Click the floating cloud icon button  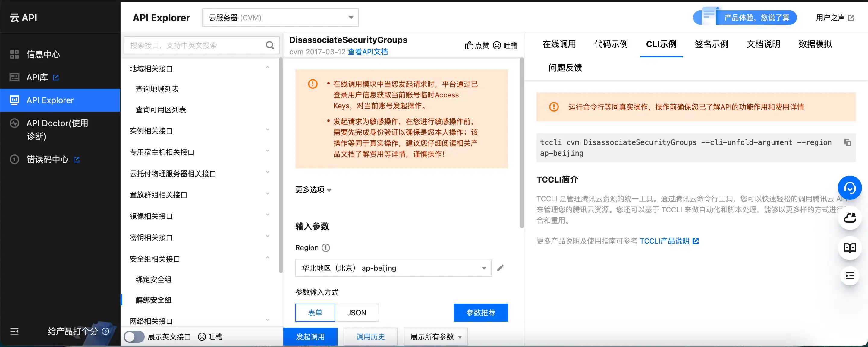850,218
